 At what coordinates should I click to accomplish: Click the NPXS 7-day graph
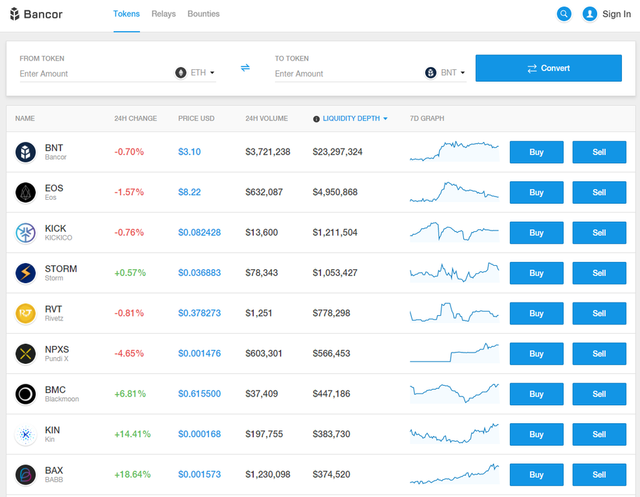[x=454, y=353]
